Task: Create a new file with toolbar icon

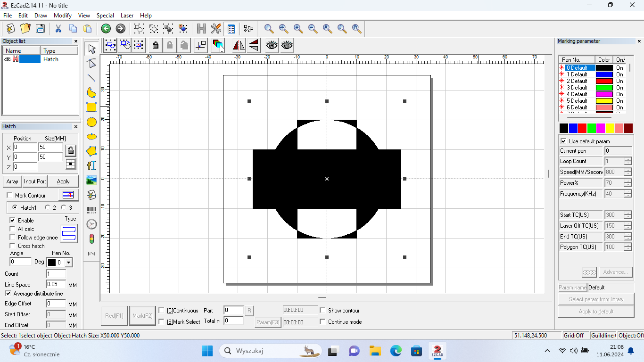Action: (10, 28)
